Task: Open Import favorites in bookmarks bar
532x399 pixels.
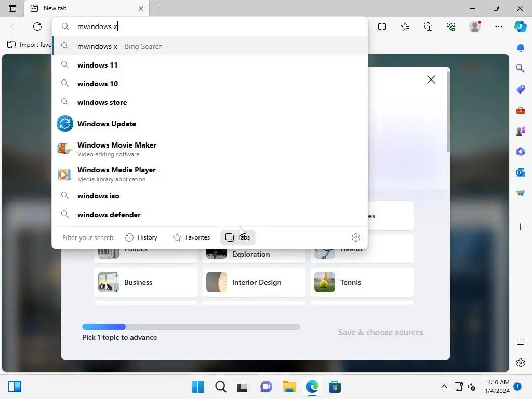Action: click(29, 45)
